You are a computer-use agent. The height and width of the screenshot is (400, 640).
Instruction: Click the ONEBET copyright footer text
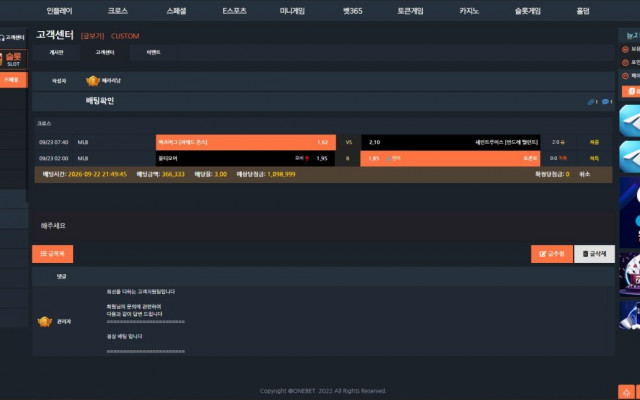(x=323, y=391)
